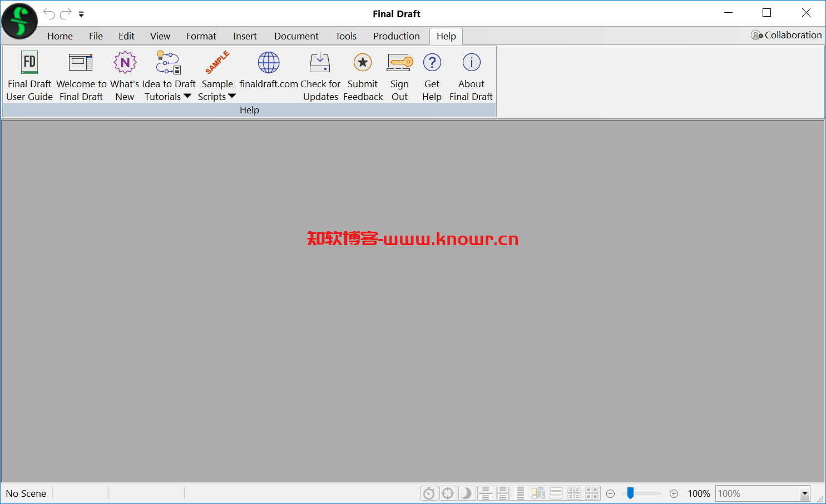Switch to the Production tab

pyautogui.click(x=397, y=36)
